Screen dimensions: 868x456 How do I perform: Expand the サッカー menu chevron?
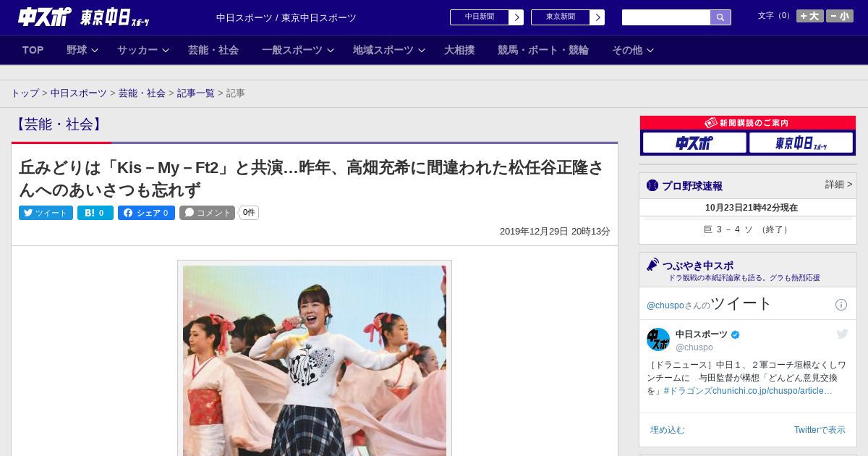(x=166, y=51)
